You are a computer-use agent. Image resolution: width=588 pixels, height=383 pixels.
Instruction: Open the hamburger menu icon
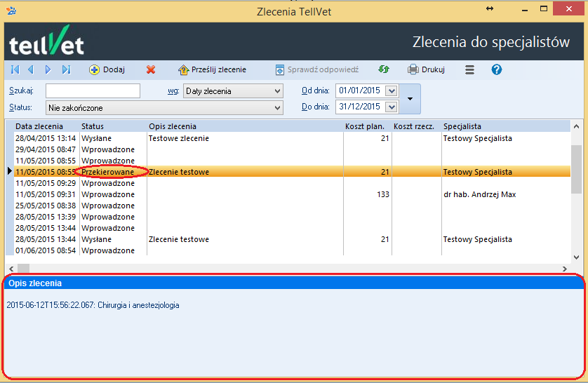pyautogui.click(x=469, y=69)
